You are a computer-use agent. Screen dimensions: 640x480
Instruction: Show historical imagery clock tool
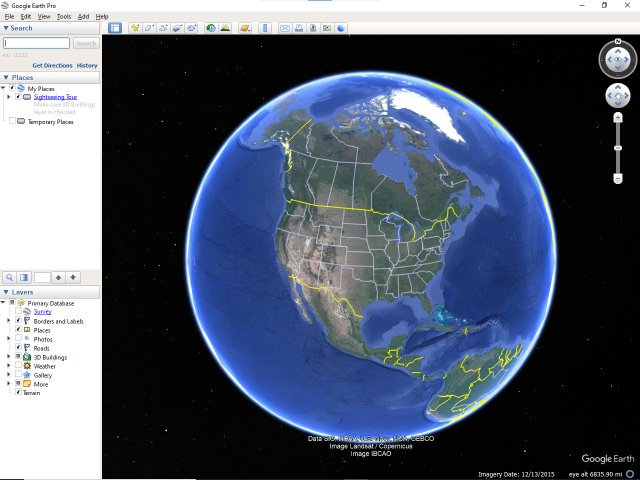(x=211, y=28)
